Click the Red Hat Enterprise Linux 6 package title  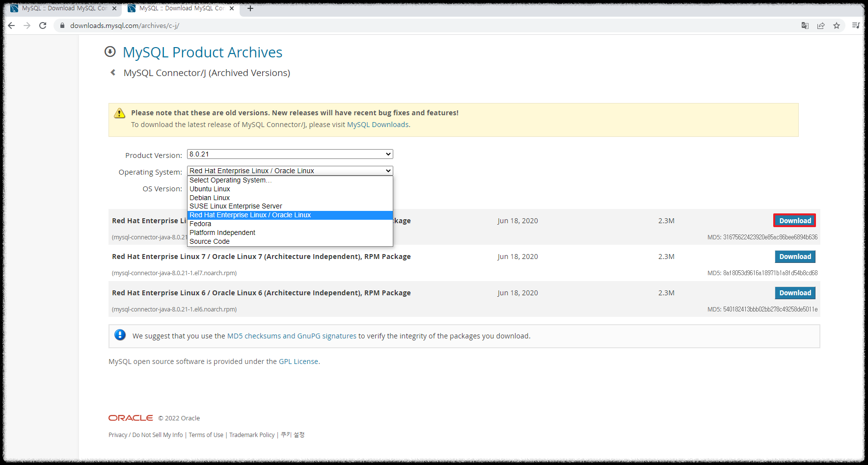[x=261, y=293]
